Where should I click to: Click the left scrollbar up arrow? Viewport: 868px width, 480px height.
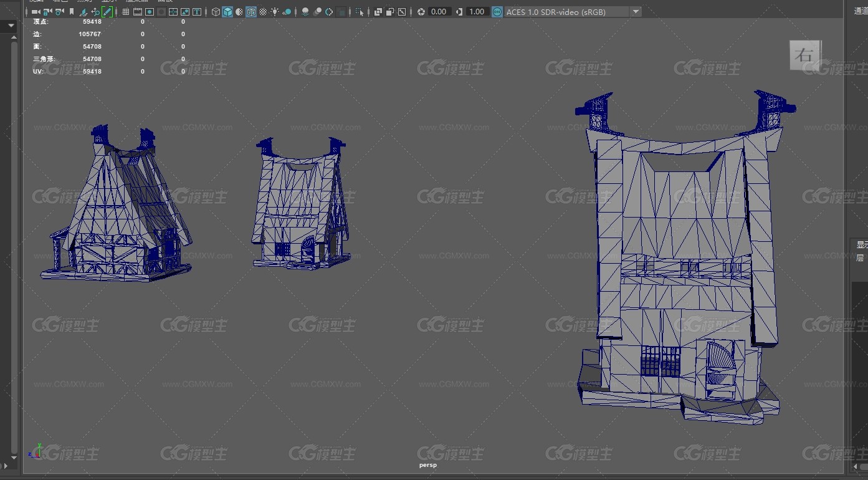14,37
